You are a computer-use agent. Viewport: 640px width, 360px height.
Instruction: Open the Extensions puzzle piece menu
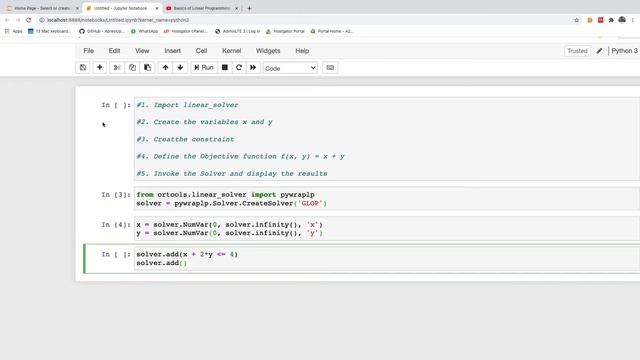point(611,20)
